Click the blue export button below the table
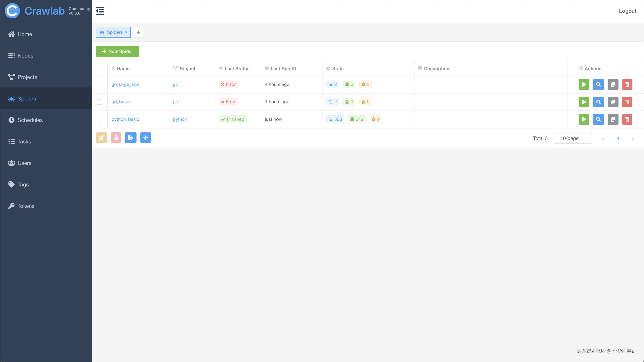644x362 pixels. pos(131,138)
